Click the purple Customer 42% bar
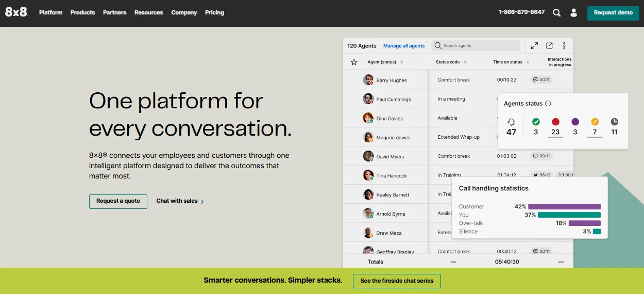This screenshot has width=644, height=294. coord(564,206)
